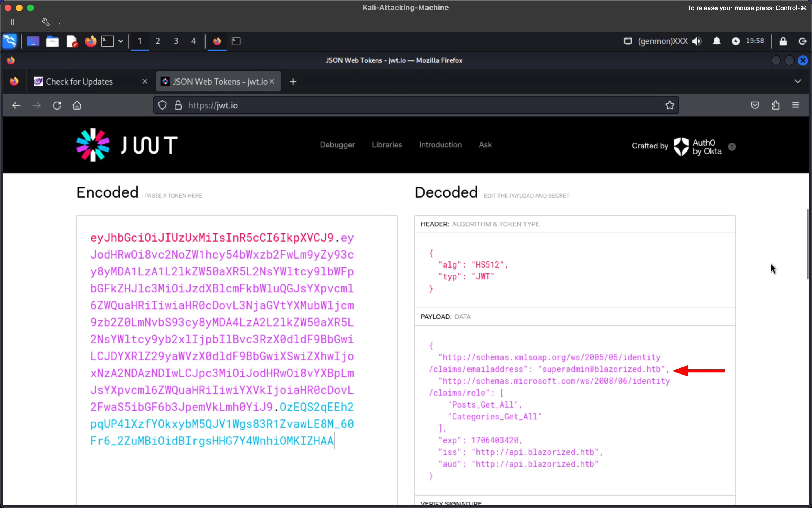Screen dimensions: 812x508
Task: Open the display settings tray icon
Action: pos(628,41)
